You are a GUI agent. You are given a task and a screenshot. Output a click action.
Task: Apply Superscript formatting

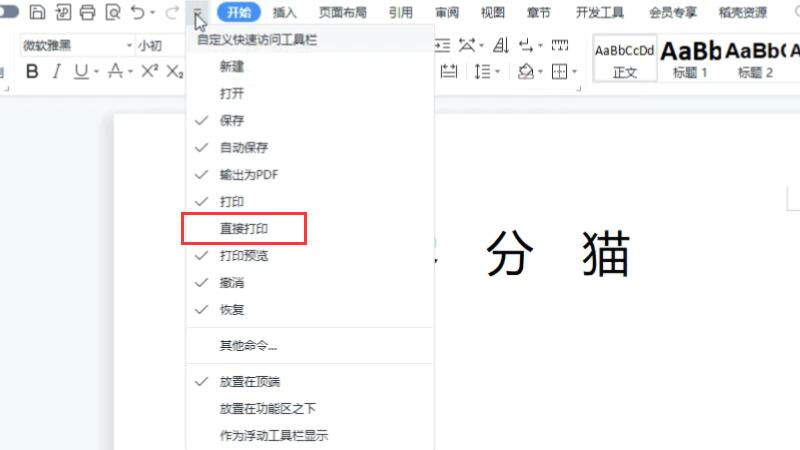point(149,71)
